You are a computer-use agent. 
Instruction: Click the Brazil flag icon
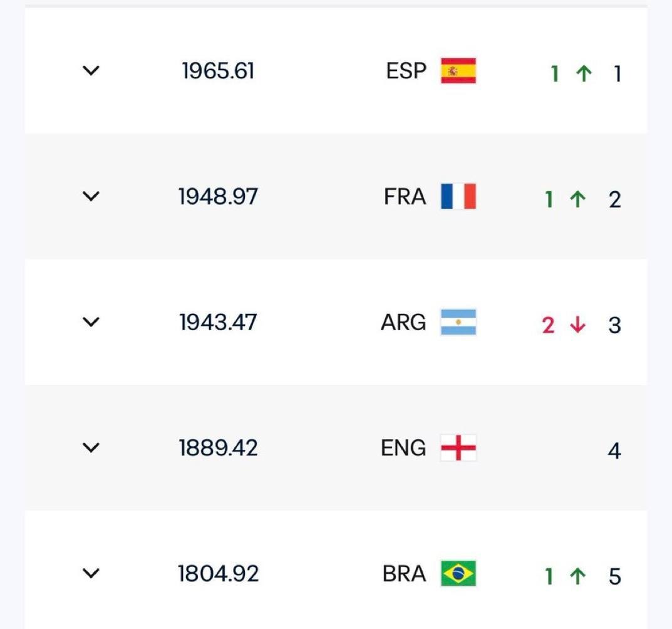(458, 573)
